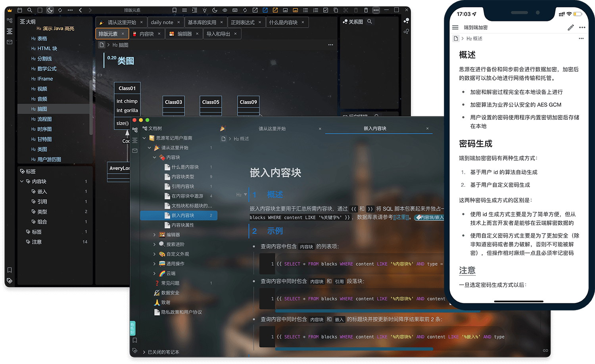Toggle dark mode moon icon at top-left
The width and height of the screenshot is (595, 364).
coord(50,10)
